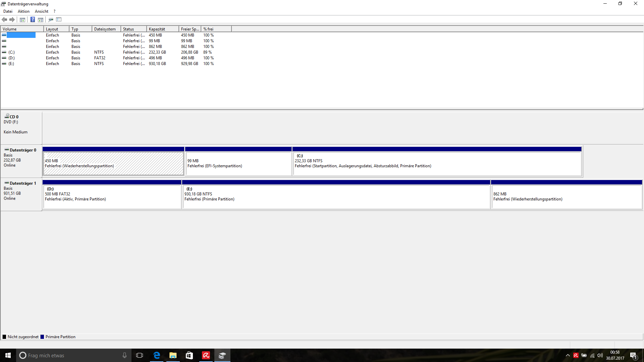Viewport: 644px width, 362px height.
Task: Select the (E:) volume row in list
Action: (x=11, y=64)
